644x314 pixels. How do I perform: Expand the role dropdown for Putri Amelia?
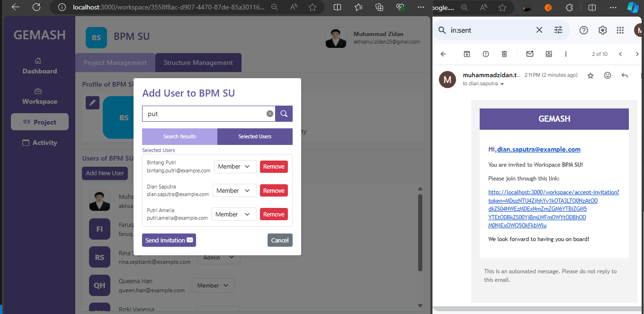[x=234, y=214]
